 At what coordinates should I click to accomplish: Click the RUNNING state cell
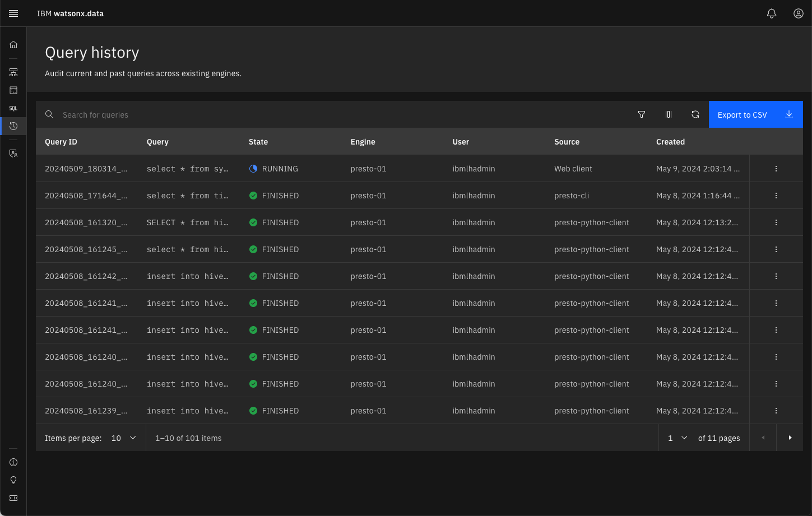coord(273,169)
